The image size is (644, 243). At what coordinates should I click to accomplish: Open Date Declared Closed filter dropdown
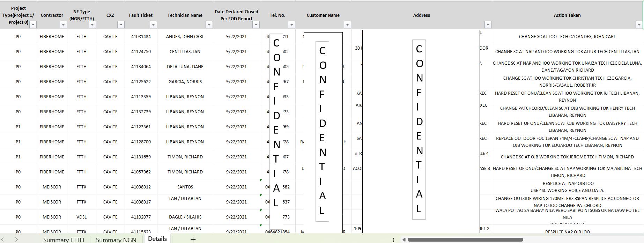click(256, 25)
